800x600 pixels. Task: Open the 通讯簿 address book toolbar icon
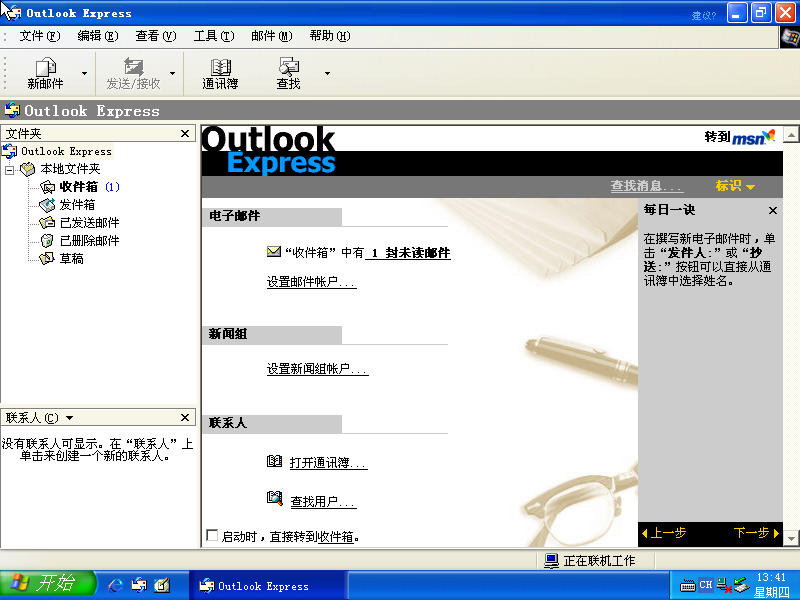click(x=220, y=67)
